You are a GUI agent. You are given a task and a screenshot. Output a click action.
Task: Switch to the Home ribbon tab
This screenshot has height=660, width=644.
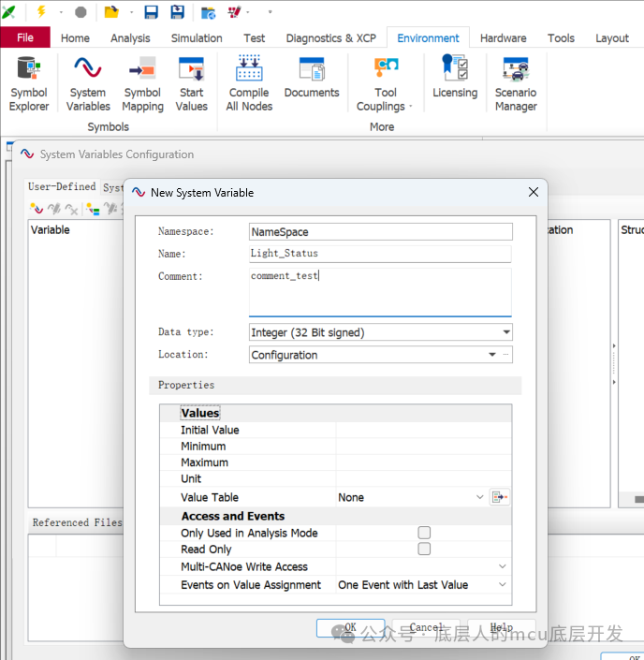75,38
